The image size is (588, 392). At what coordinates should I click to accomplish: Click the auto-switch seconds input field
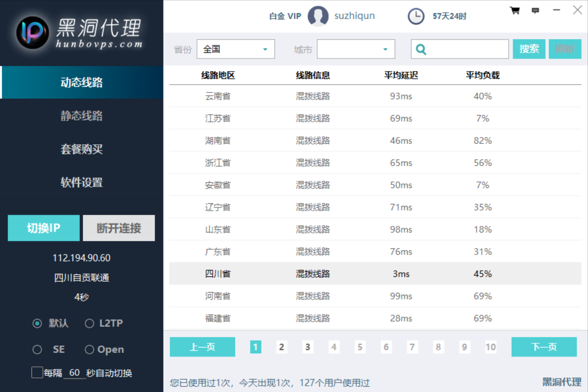(74, 373)
